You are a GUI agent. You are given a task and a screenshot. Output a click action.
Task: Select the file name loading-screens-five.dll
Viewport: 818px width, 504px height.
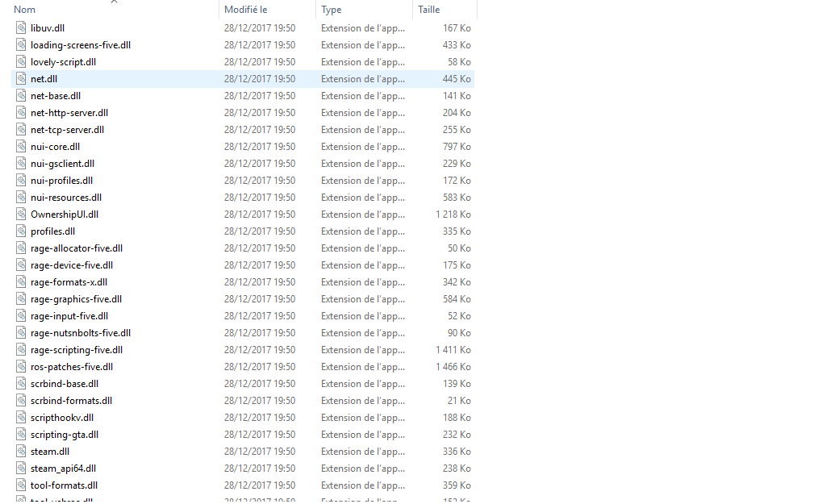tap(81, 45)
